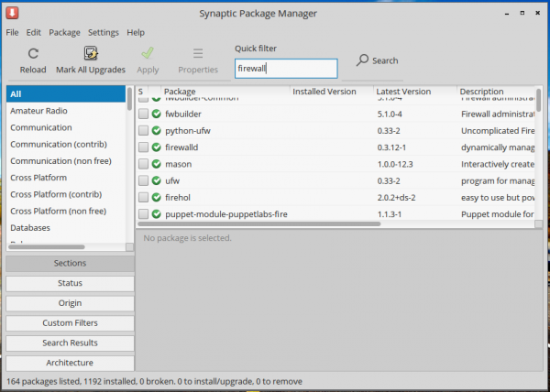
Task: Click the Status filter button
Action: (x=70, y=283)
